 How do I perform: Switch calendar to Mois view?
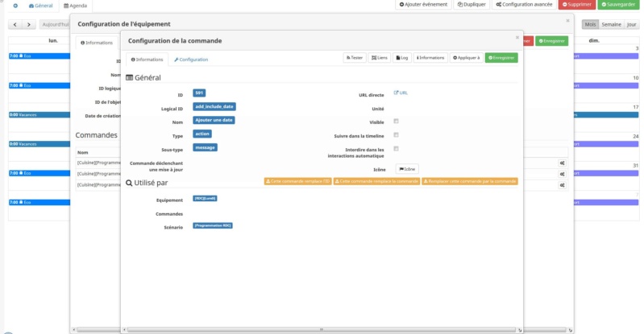pos(590,25)
